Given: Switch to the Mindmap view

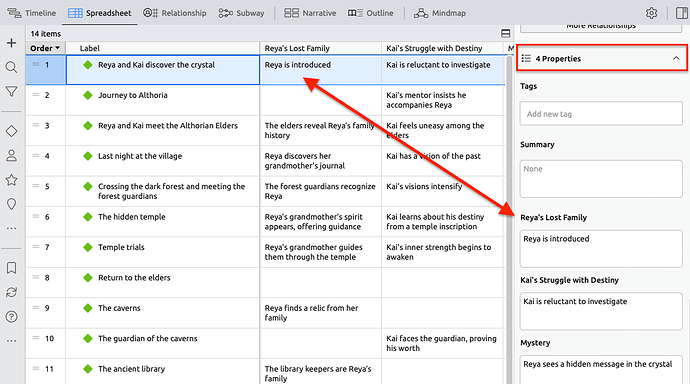Looking at the screenshot, I should point(440,13).
